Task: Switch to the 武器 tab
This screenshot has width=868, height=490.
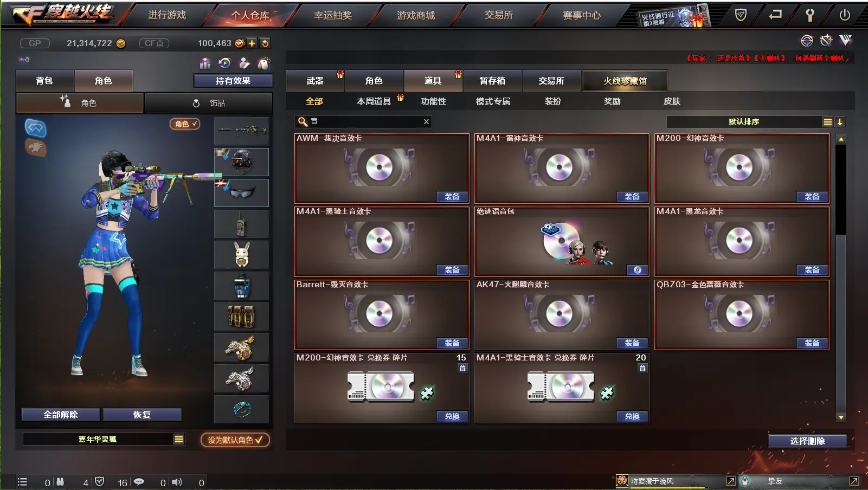Action: [x=315, y=81]
